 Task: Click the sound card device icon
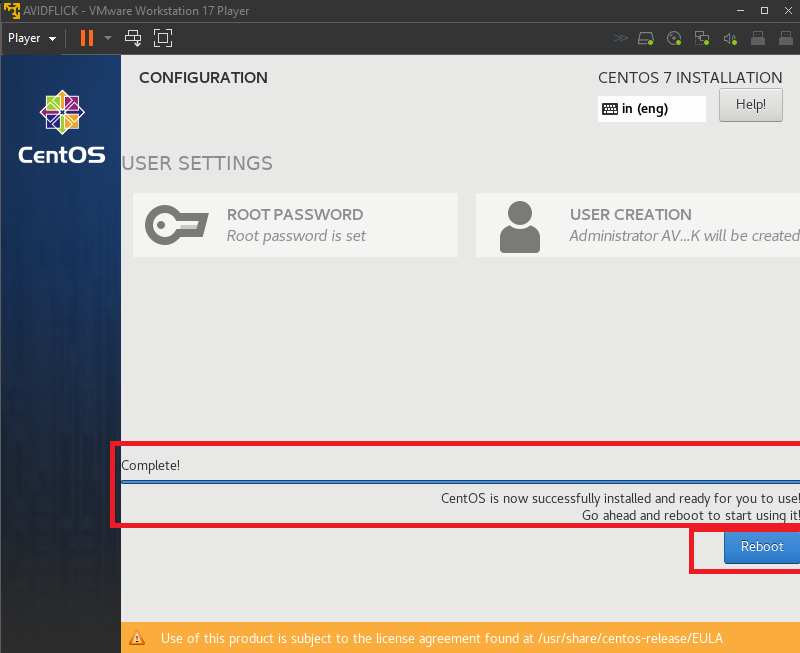coord(730,39)
